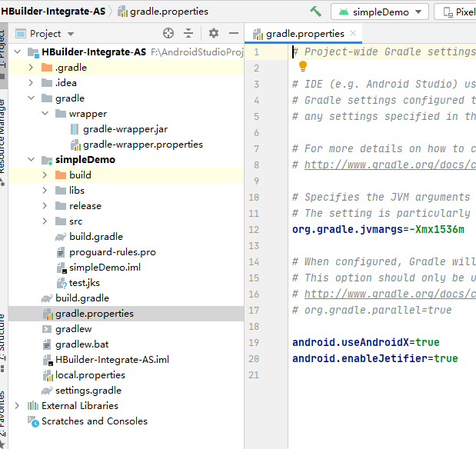The image size is (476, 449).
Task: Click the gradlew script file icon
Action: pos(47,329)
